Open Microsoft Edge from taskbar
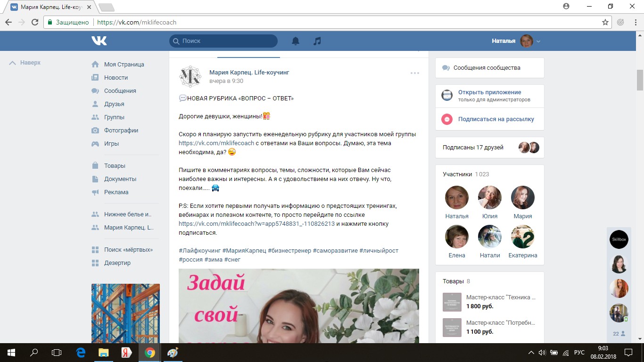The height and width of the screenshot is (362, 644). 81,353
